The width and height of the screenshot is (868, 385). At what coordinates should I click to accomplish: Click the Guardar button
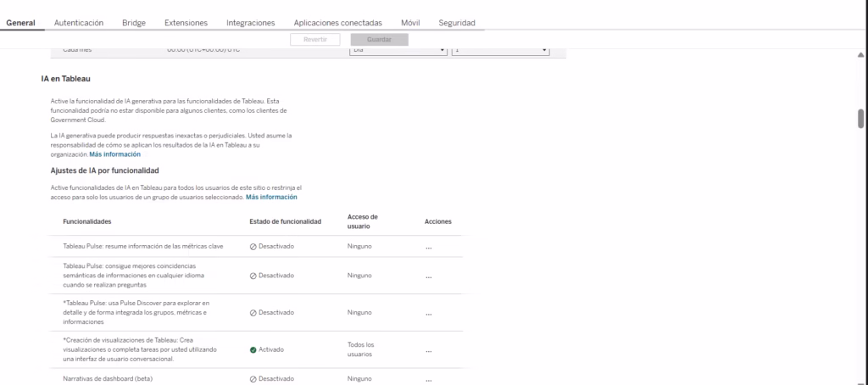(x=379, y=39)
